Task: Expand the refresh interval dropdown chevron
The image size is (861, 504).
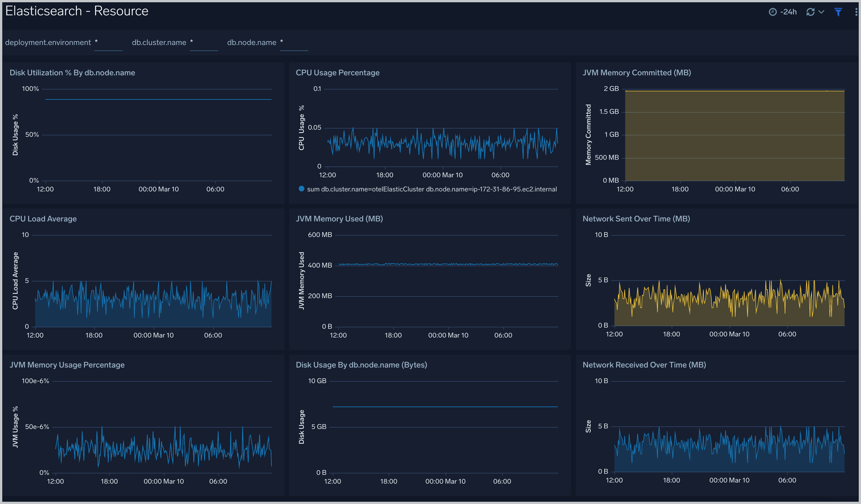Action: coord(821,12)
